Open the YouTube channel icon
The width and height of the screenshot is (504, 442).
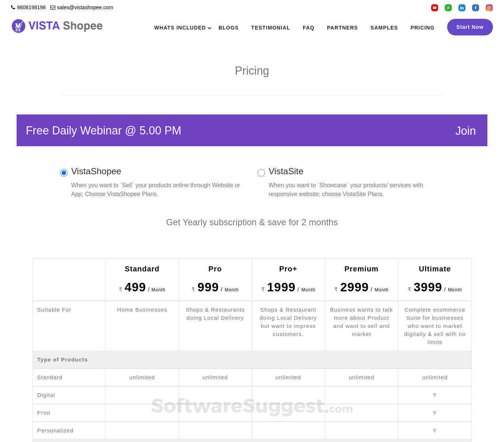(x=435, y=8)
